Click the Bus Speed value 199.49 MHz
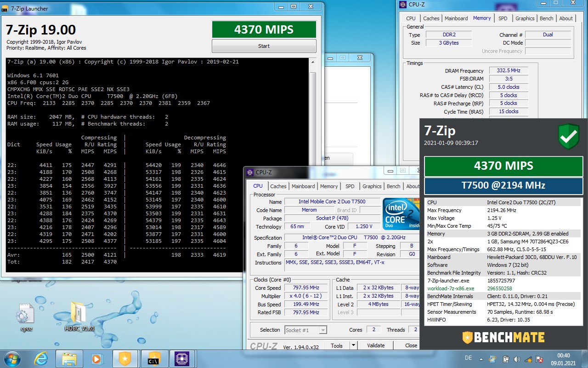Viewport: 588px width, 368px height. (x=307, y=304)
